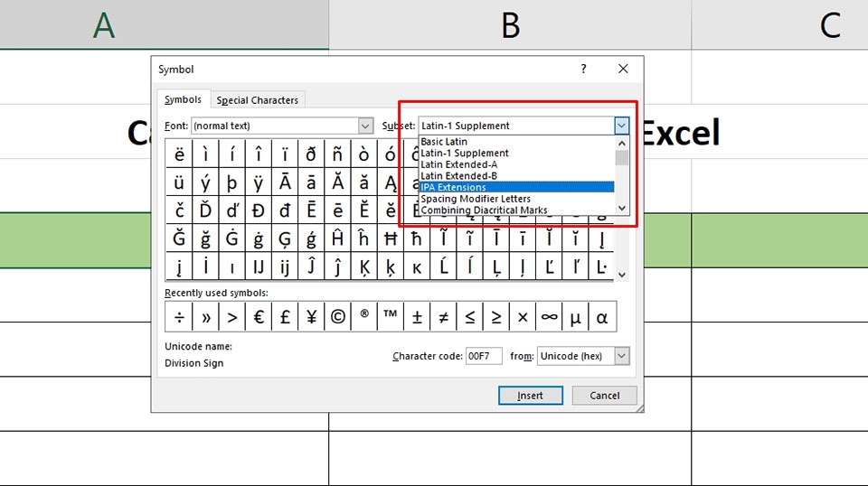
Task: Open the Font dropdown showing (normal text)
Action: pos(364,126)
